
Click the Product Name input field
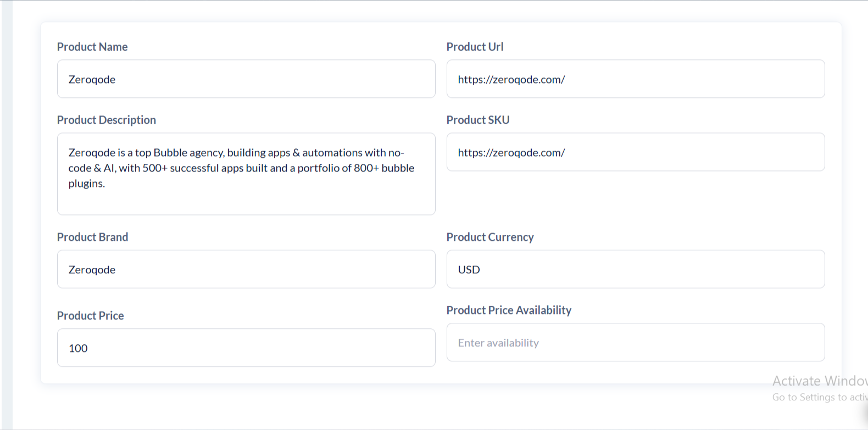point(246,79)
